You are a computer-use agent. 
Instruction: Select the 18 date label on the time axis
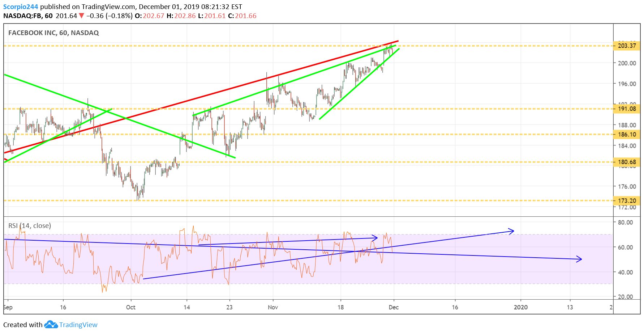click(x=340, y=307)
